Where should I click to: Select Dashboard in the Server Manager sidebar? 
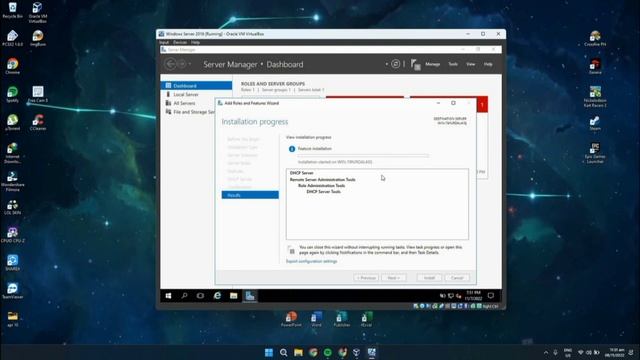point(196,86)
